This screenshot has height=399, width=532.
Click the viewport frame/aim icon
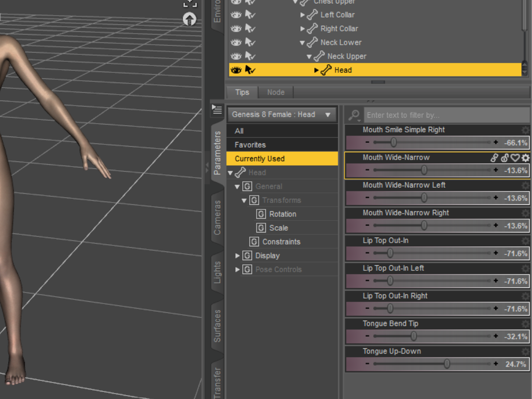pos(190,3)
